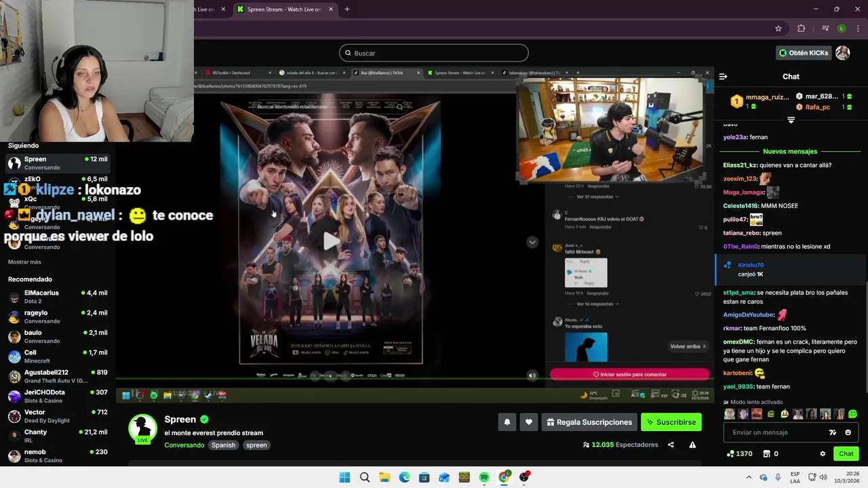Click username Rafa_pc in leaderboard

tap(817, 107)
